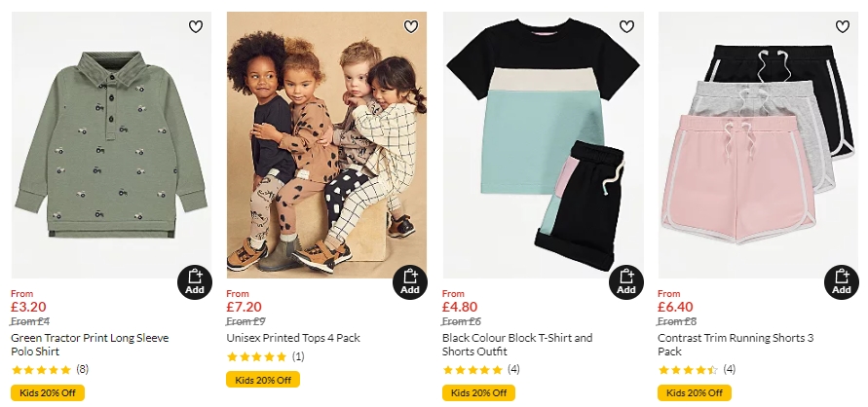This screenshot has width=868, height=407.
Task: Click Kids 20% Off badge under running shorts
Action: pyautogui.click(x=695, y=392)
